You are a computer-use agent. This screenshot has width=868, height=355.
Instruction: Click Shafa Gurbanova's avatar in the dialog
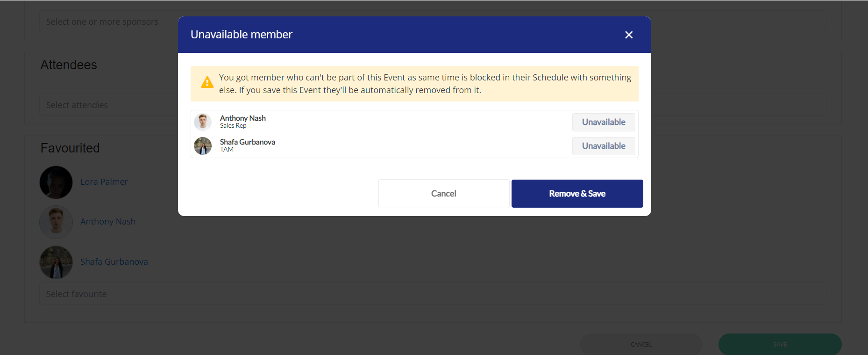203,146
